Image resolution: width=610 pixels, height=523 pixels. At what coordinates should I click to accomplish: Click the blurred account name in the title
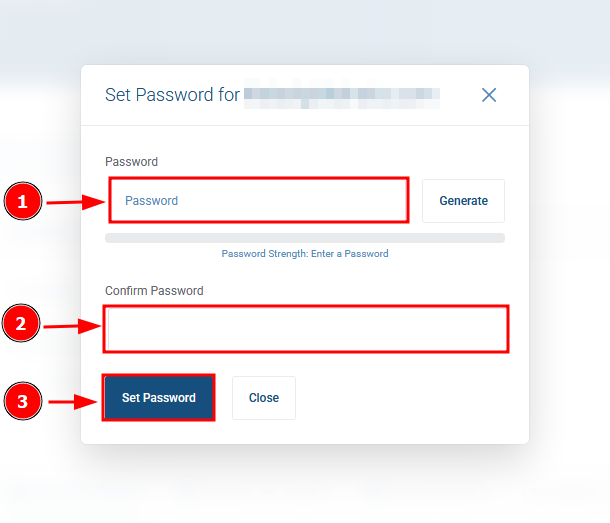[x=342, y=94]
